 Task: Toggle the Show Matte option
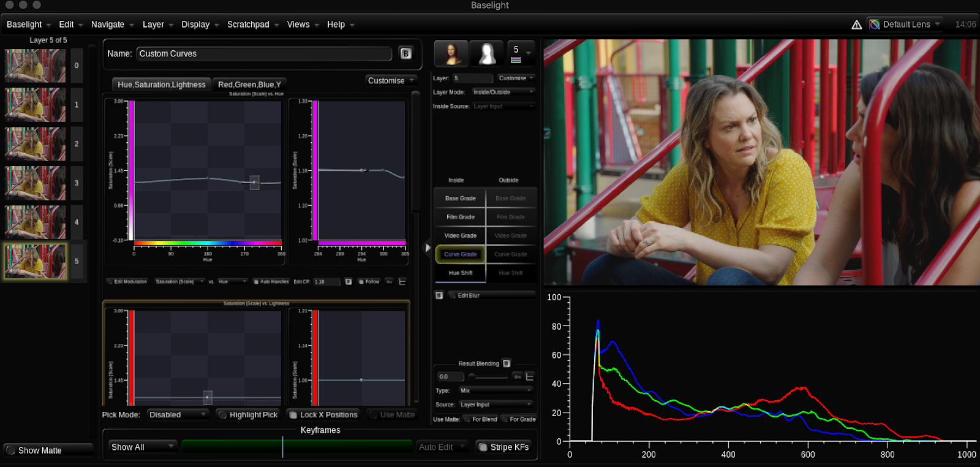48,450
